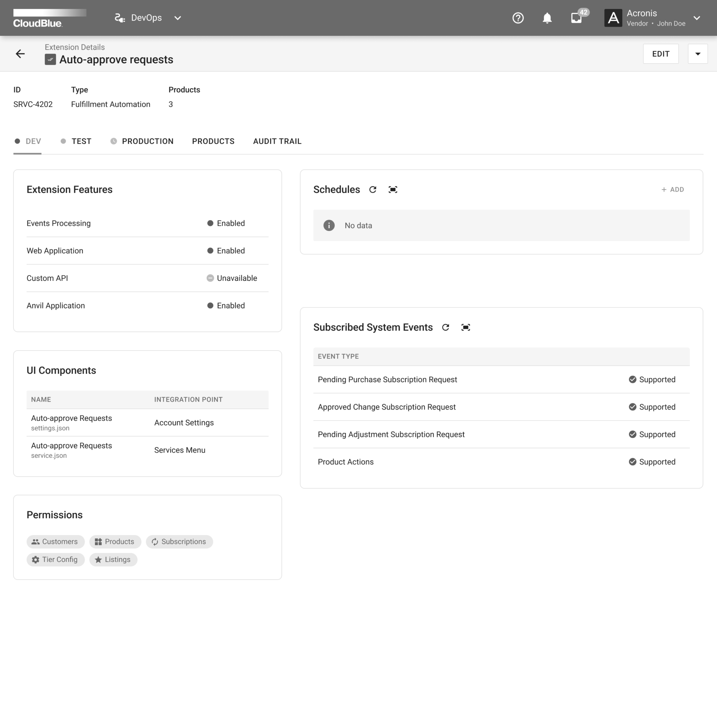Click the No data info icon
The height and width of the screenshot is (728, 717).
click(x=329, y=225)
